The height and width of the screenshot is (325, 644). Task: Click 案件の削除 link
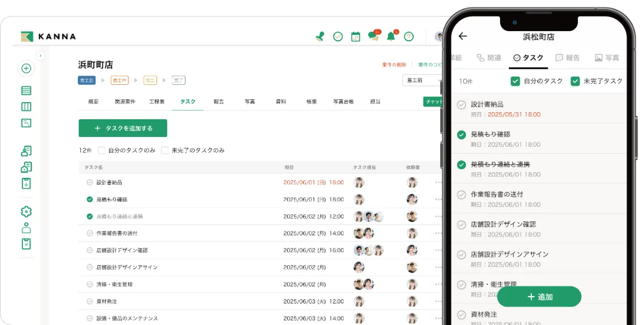pos(394,64)
